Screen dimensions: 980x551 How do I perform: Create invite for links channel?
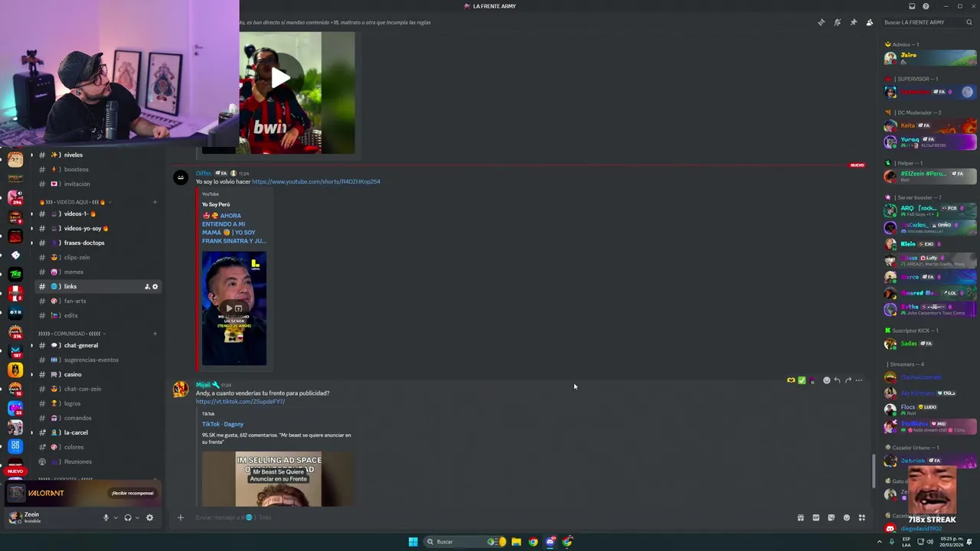(146, 286)
